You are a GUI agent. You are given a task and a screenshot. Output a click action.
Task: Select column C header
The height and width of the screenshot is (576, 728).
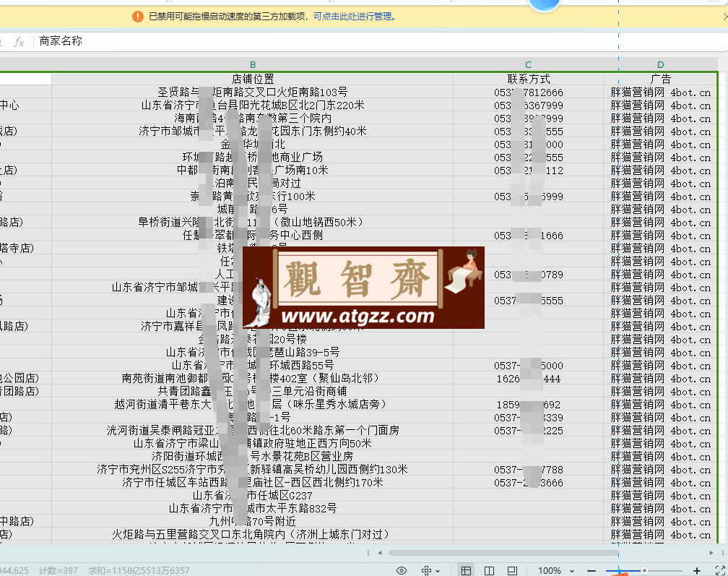(x=529, y=64)
